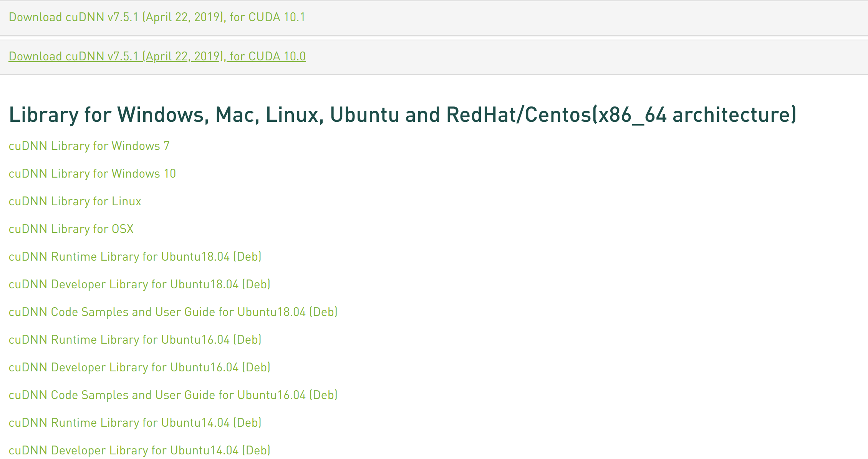The width and height of the screenshot is (868, 459).
Task: Collapse cuDNN v7.5.1 for CUDA 10.0 section
Action: click(x=157, y=57)
